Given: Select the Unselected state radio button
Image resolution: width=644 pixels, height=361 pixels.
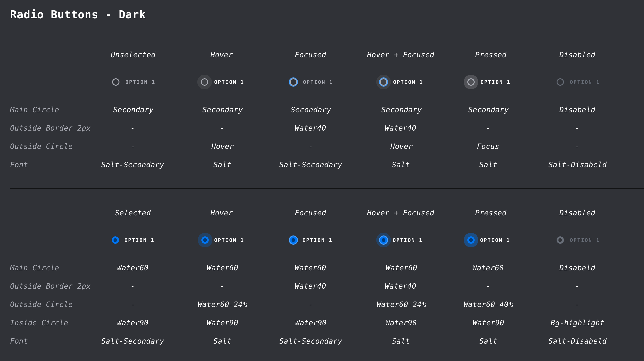Looking at the screenshot, I should (x=116, y=82).
